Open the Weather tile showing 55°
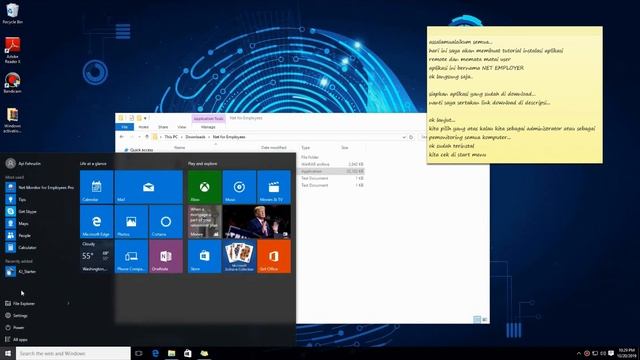Screen dimensions: 640x360 96,256
